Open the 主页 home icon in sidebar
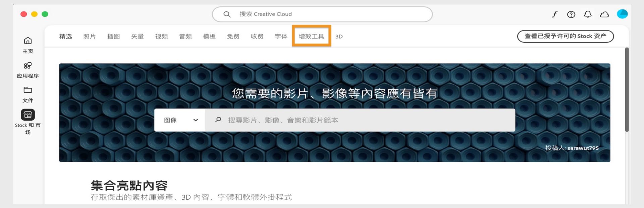 pos(28,41)
